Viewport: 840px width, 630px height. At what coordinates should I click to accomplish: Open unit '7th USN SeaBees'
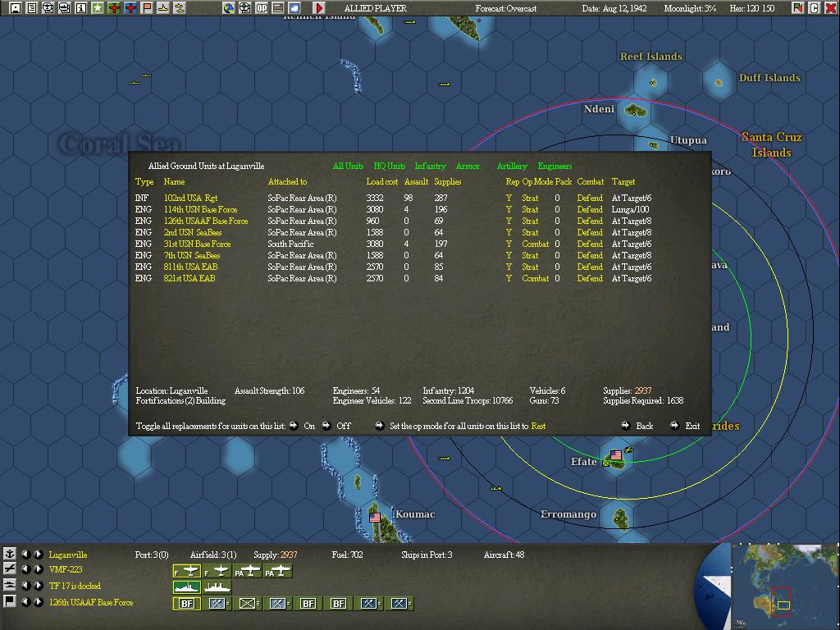tap(192, 255)
